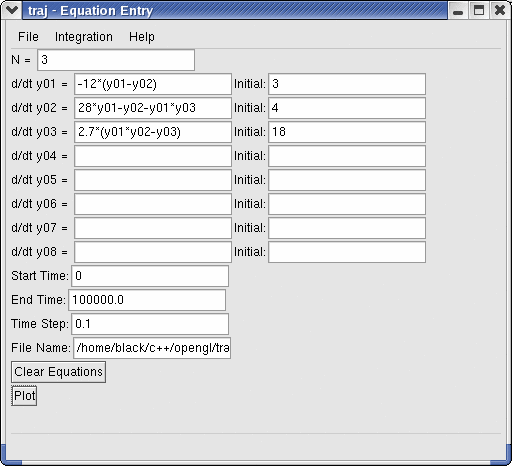
Task: Click the File Name path field
Action: click(152, 348)
